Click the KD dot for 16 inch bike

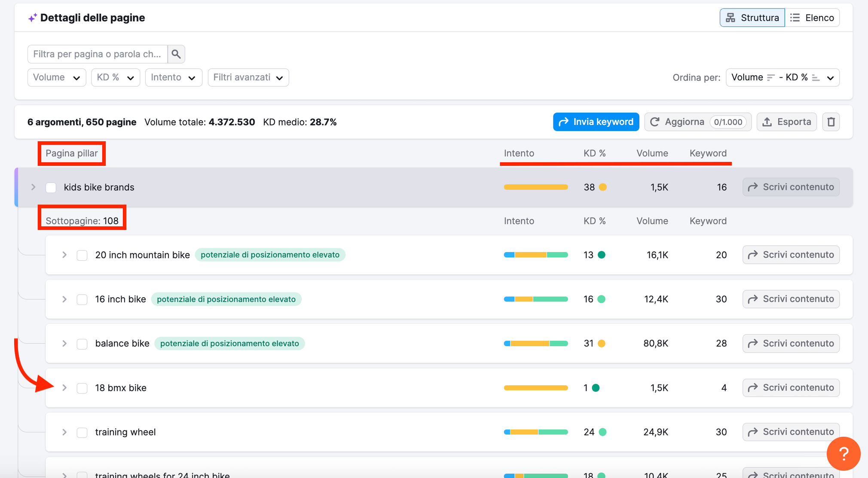coord(602,299)
